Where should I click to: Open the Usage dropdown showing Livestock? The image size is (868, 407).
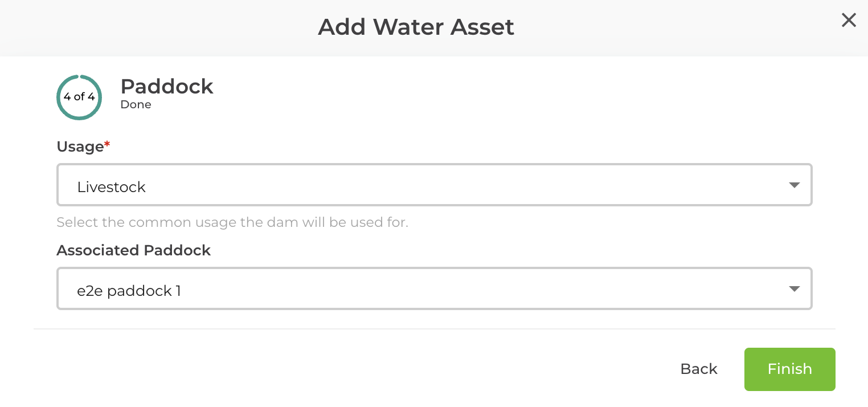434,185
